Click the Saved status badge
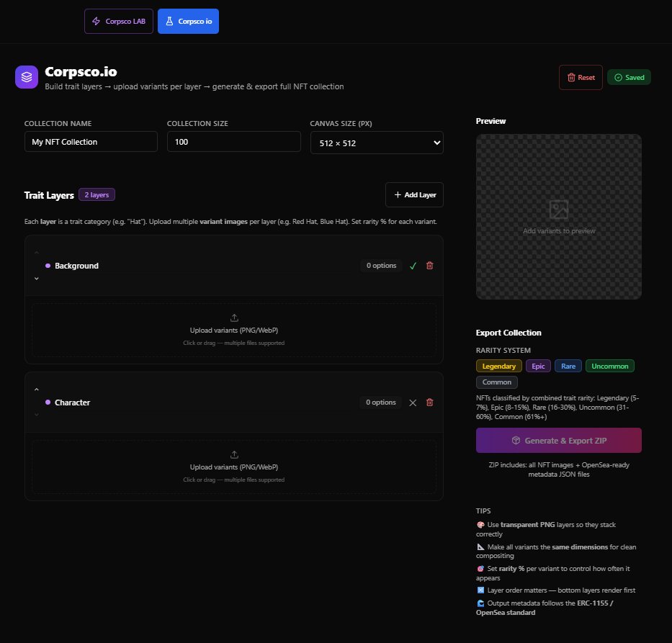The width and height of the screenshot is (672, 643). point(629,78)
